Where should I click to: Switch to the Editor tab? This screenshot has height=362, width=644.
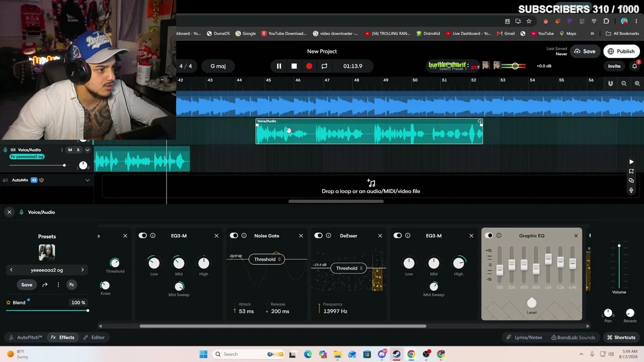point(94,337)
